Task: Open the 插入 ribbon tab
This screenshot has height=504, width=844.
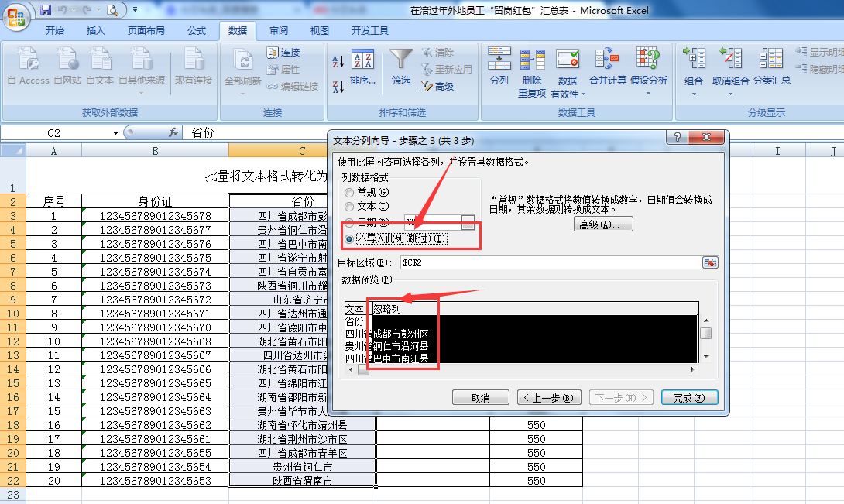Action: pos(95,31)
